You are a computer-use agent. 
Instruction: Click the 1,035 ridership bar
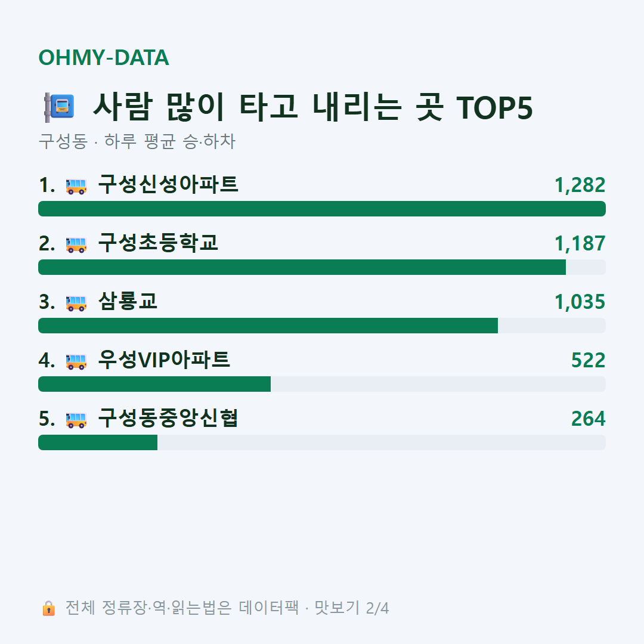click(x=322, y=326)
